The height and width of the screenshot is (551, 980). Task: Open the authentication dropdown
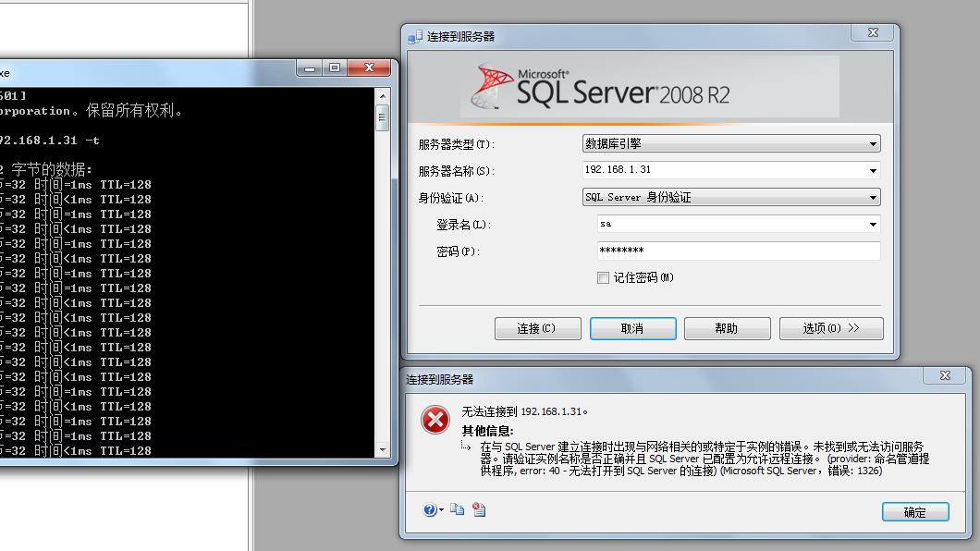point(731,198)
